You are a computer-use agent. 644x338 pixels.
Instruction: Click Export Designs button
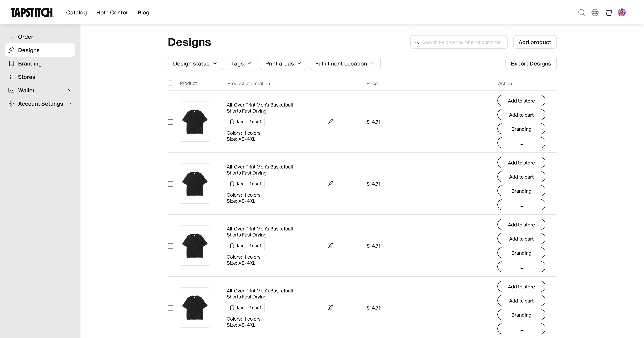coord(531,63)
